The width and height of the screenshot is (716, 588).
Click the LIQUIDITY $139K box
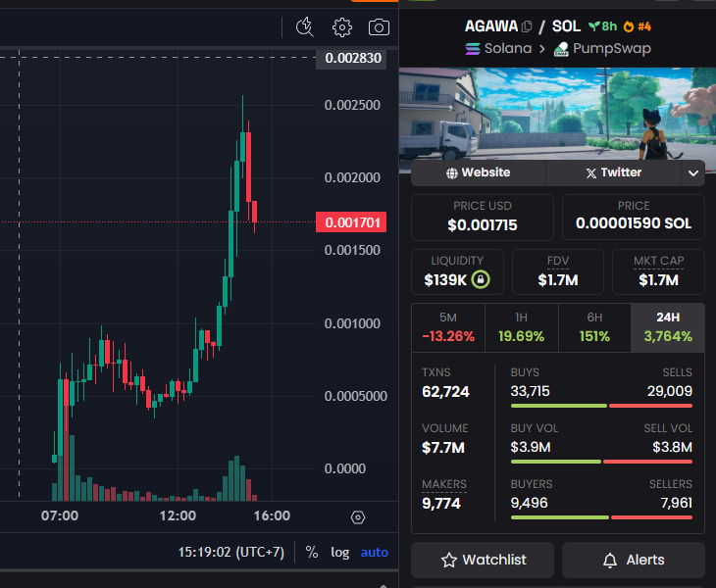457,271
